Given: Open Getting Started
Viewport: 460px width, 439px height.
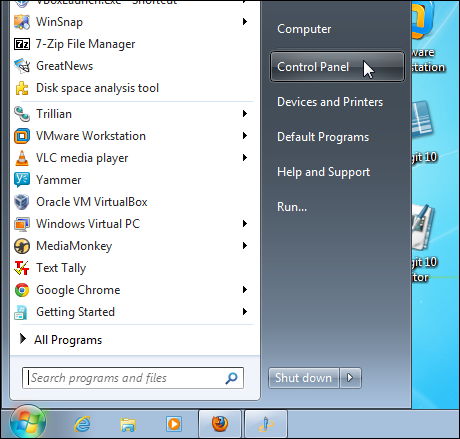Looking at the screenshot, I should [133, 312].
